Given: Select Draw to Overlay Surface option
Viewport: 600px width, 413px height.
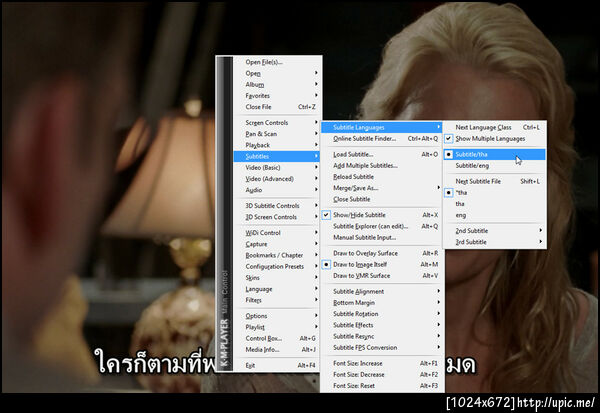Looking at the screenshot, I should 381,253.
